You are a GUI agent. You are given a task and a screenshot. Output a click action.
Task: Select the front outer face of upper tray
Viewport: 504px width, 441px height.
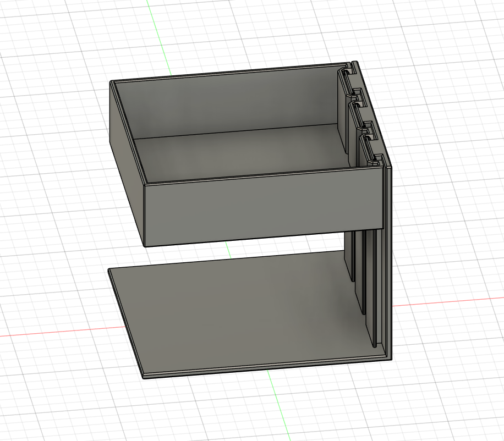point(264,207)
